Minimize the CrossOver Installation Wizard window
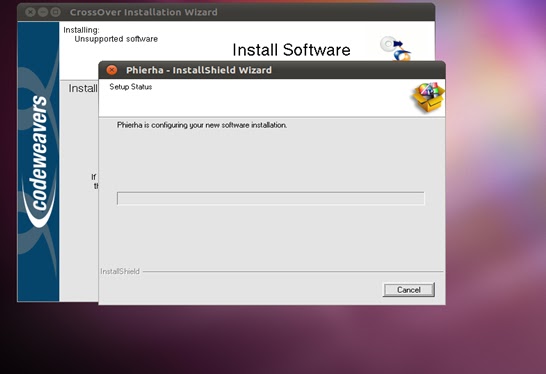Viewport: 546px width, 374px height. (x=43, y=12)
